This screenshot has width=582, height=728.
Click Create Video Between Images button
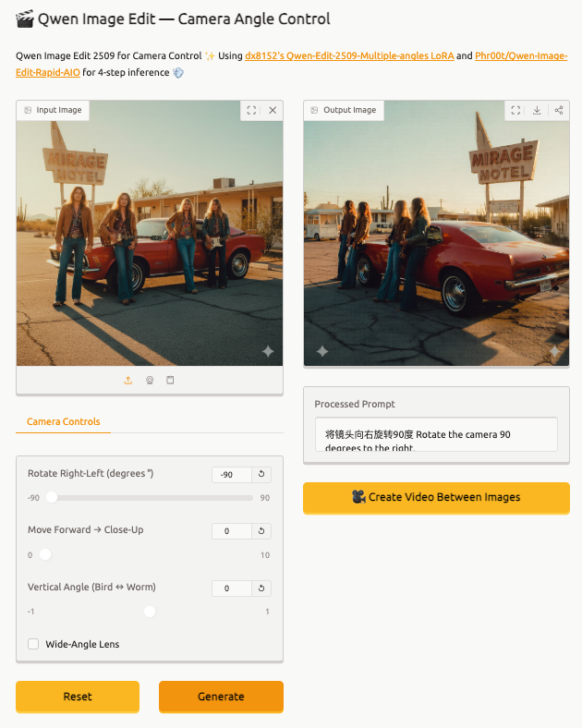[x=436, y=497]
